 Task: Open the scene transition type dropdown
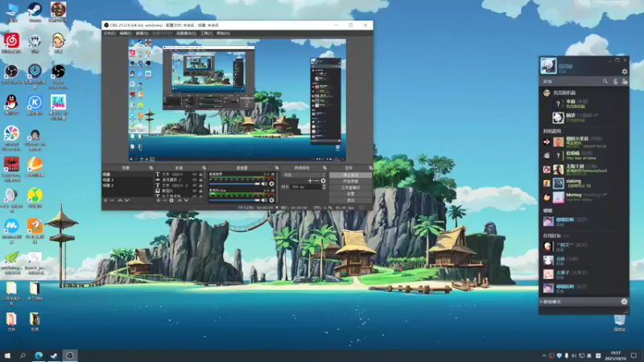304,175
